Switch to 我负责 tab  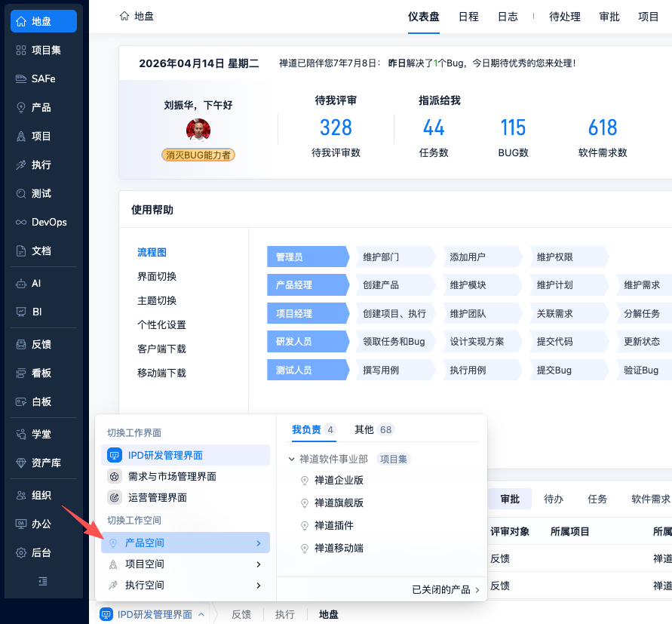click(313, 430)
